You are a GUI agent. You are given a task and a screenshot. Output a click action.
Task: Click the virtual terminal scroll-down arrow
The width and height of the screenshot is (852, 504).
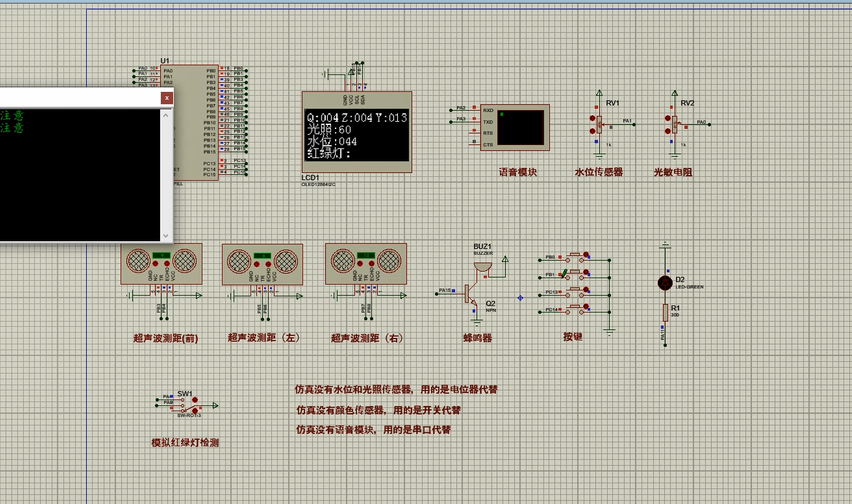click(x=166, y=236)
